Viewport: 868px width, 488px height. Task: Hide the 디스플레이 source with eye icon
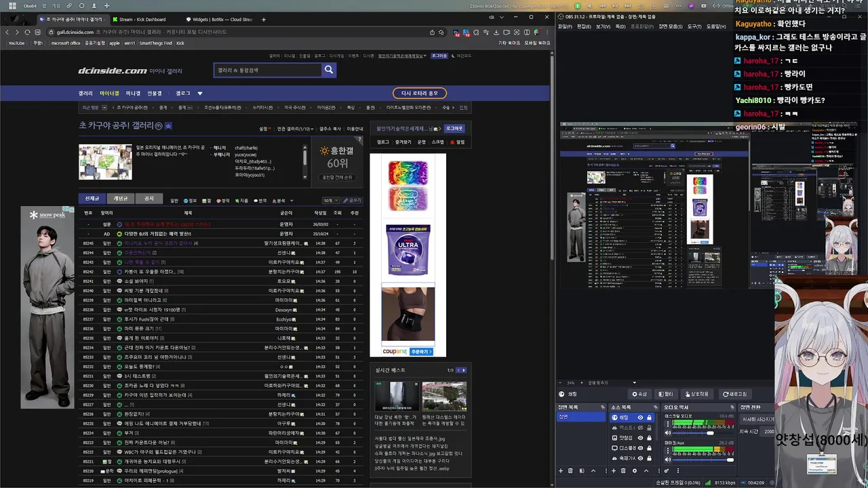coord(640,448)
